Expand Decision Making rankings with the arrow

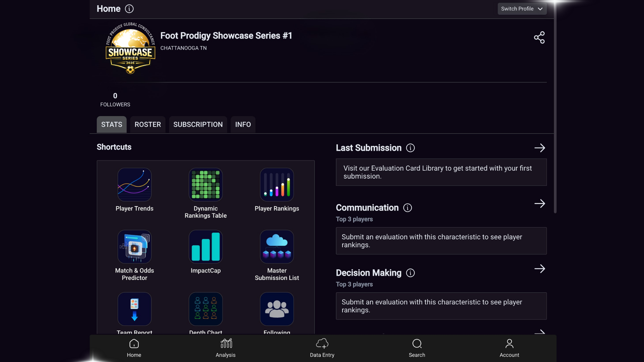pos(539,269)
